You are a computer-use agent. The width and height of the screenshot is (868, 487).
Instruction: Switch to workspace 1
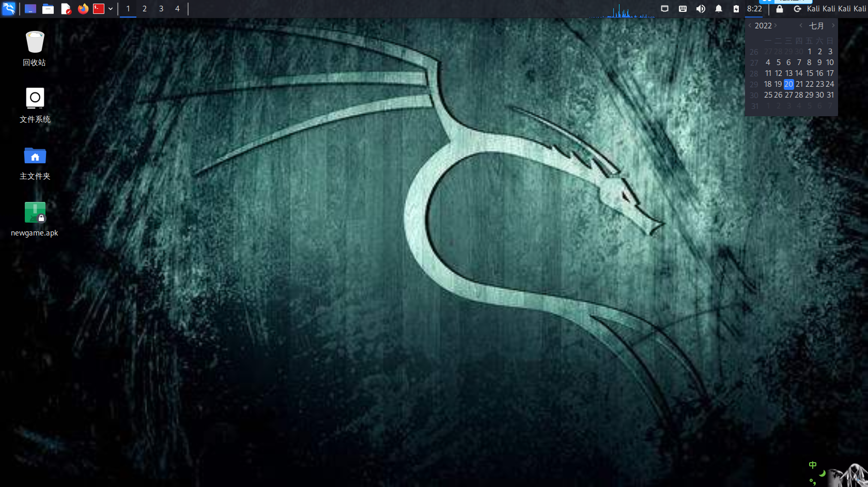pyautogui.click(x=128, y=9)
